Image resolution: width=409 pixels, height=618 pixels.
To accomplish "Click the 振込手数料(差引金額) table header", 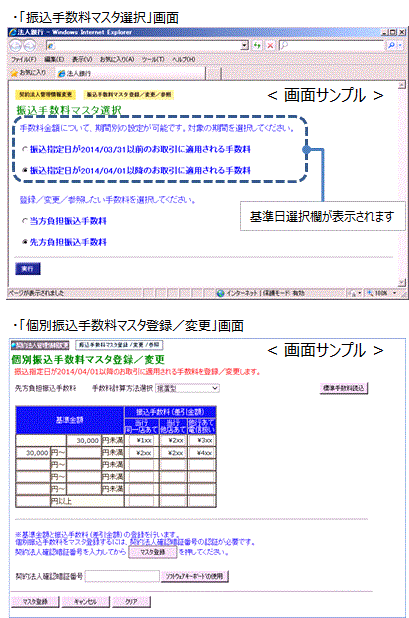I will [x=170, y=412].
